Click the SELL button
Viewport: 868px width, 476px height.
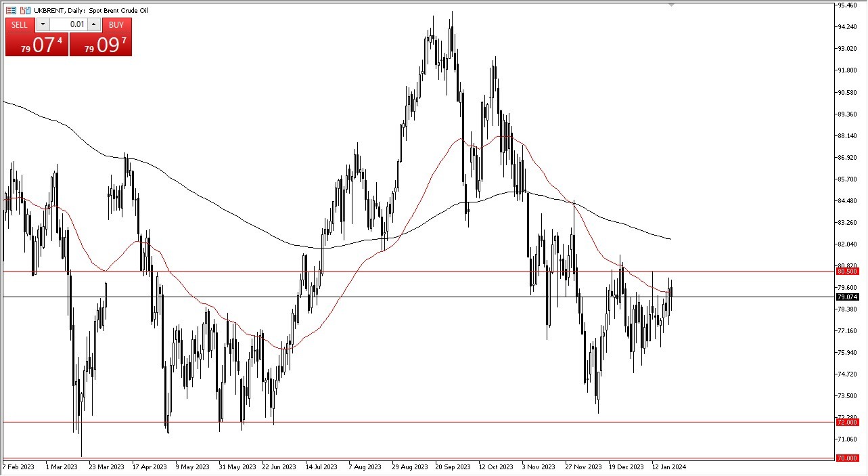(x=20, y=24)
